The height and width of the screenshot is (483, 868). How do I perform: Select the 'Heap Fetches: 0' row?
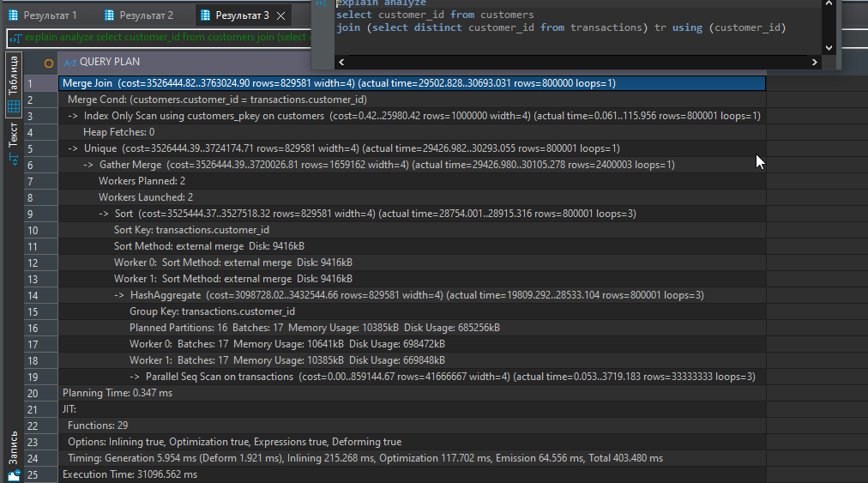tap(412, 132)
